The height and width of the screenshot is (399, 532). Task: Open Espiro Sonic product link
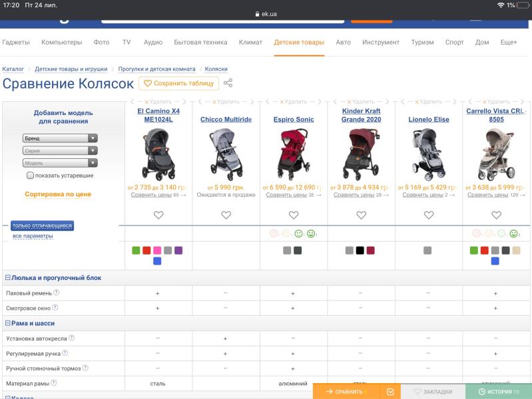(x=294, y=119)
